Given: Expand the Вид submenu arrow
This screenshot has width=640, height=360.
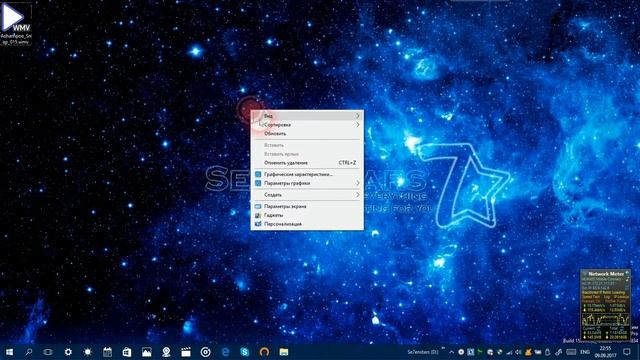Looking at the screenshot, I should coord(358,116).
